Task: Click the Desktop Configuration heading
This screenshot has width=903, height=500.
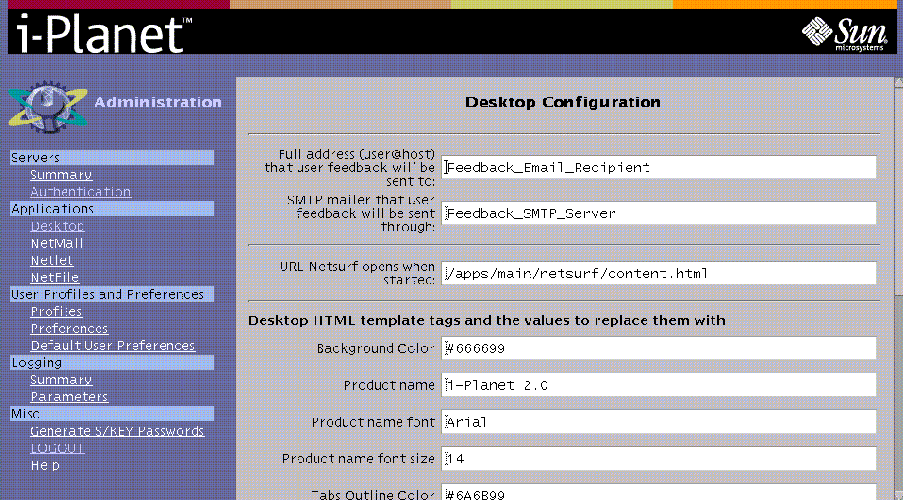Action: [563, 102]
